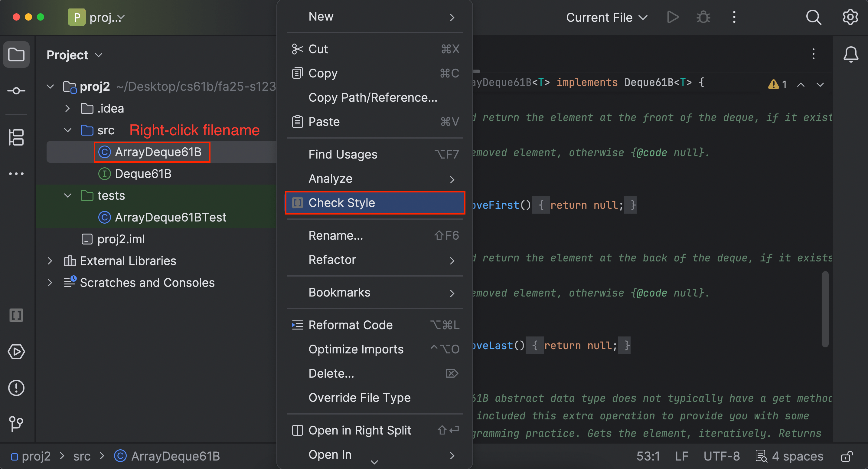
Task: Open the Current File run configuration dropdown
Action: point(606,17)
